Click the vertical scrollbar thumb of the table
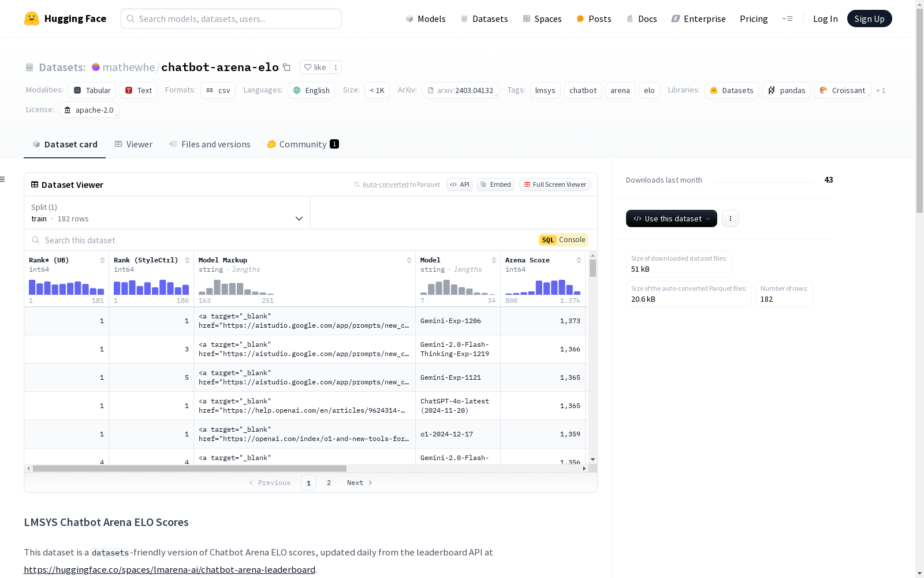Viewport: 924px width, 578px height. coord(593,268)
